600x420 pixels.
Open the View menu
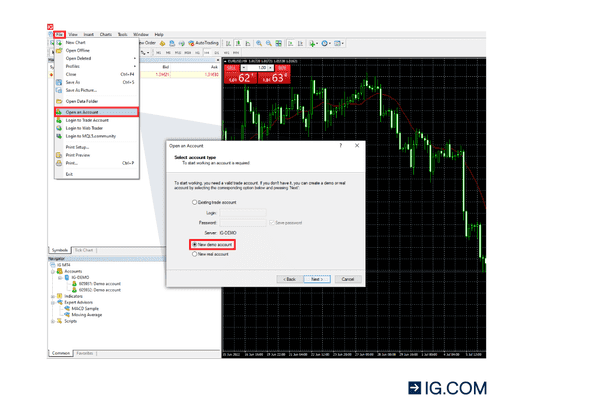click(73, 34)
